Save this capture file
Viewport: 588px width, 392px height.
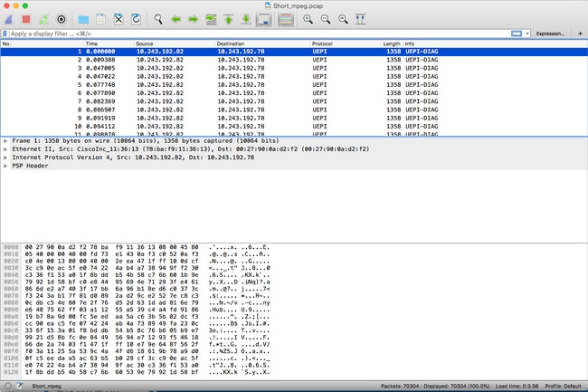101,19
